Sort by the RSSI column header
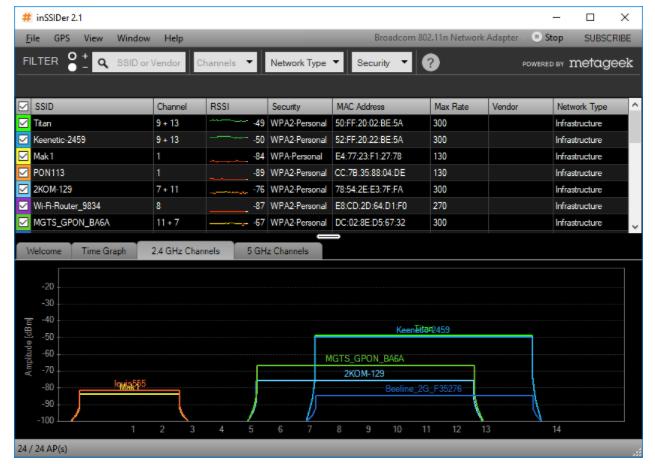This screenshot has height=464, width=655. pyautogui.click(x=237, y=106)
